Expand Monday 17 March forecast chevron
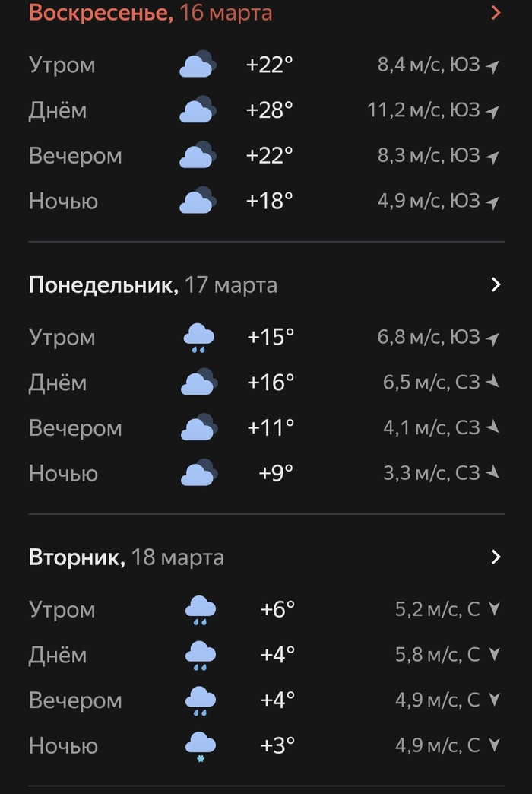The height and width of the screenshot is (794, 532). pyautogui.click(x=496, y=284)
